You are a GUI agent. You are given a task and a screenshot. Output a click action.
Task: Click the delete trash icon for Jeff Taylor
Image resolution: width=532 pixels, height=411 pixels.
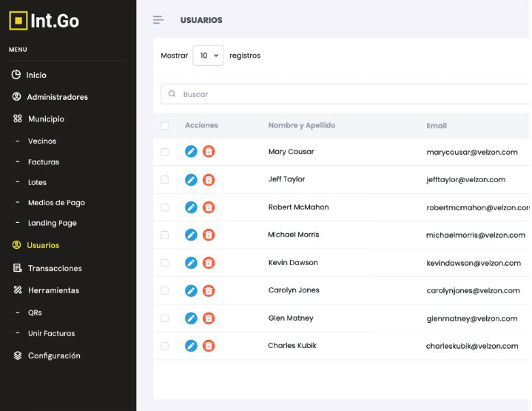(x=209, y=179)
